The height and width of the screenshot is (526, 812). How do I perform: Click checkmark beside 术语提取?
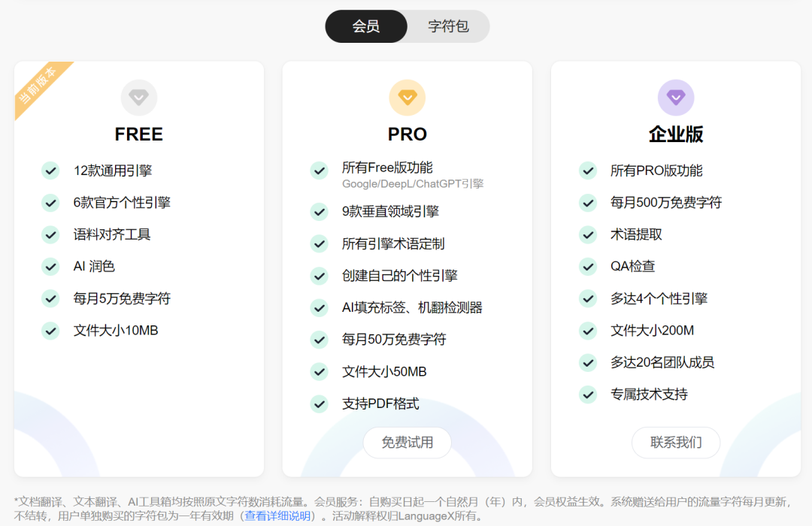[588, 235]
